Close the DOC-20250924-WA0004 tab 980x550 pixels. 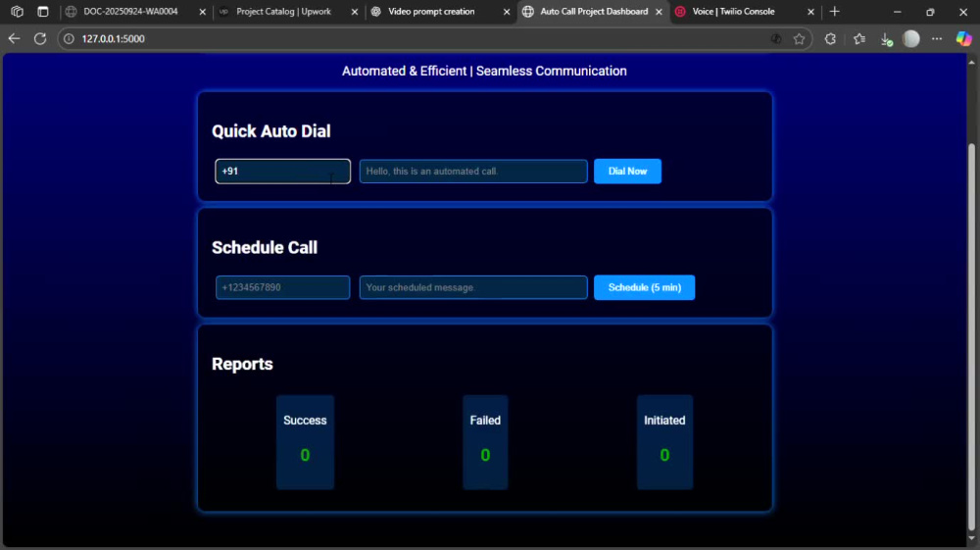203,12
